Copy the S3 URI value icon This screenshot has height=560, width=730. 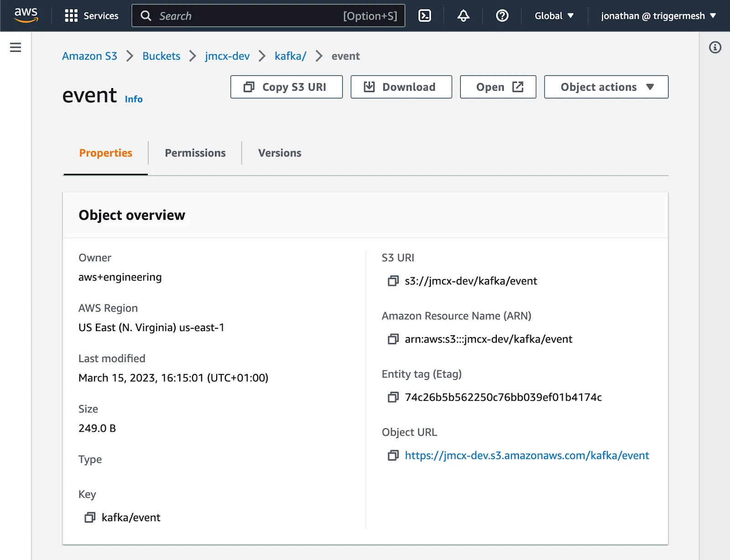coord(393,281)
